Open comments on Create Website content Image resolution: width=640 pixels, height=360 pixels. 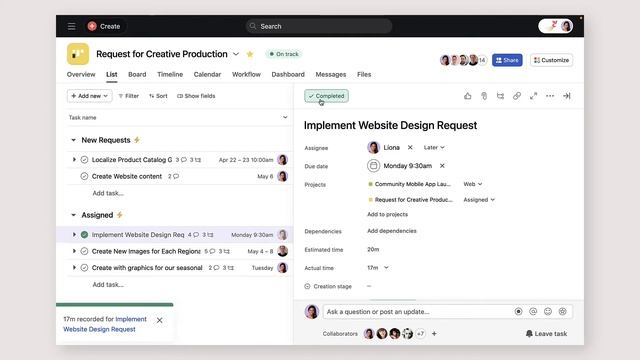tap(173, 176)
